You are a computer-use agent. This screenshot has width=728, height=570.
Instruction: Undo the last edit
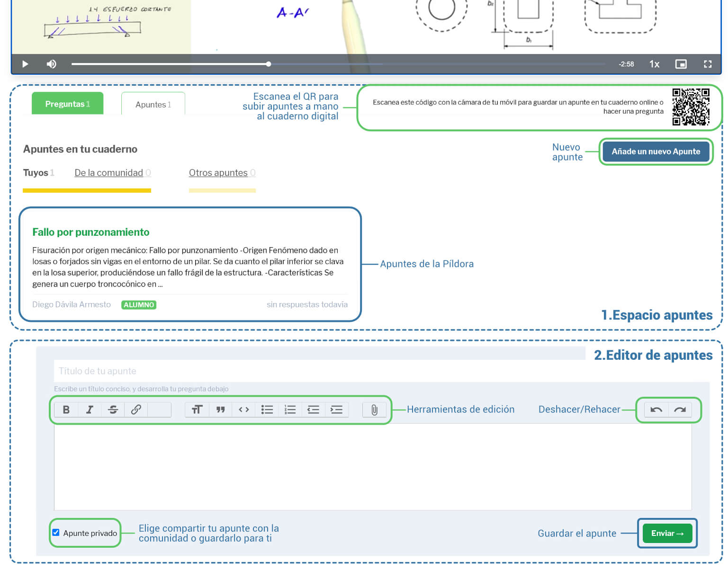656,410
